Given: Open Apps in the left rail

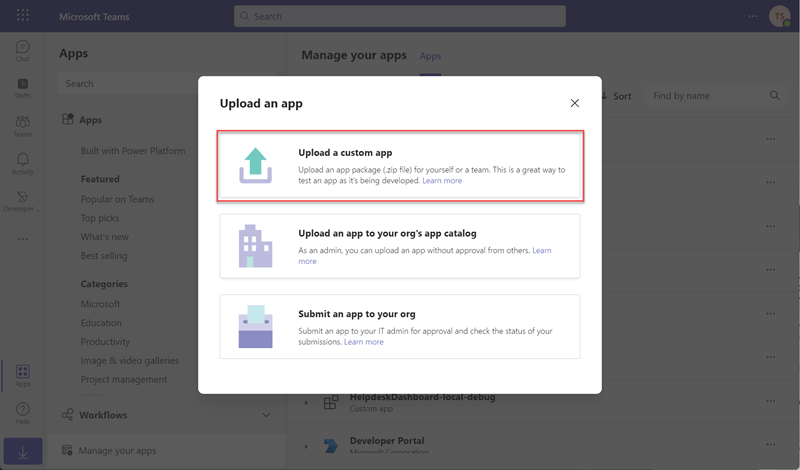Looking at the screenshot, I should pyautogui.click(x=22, y=376).
